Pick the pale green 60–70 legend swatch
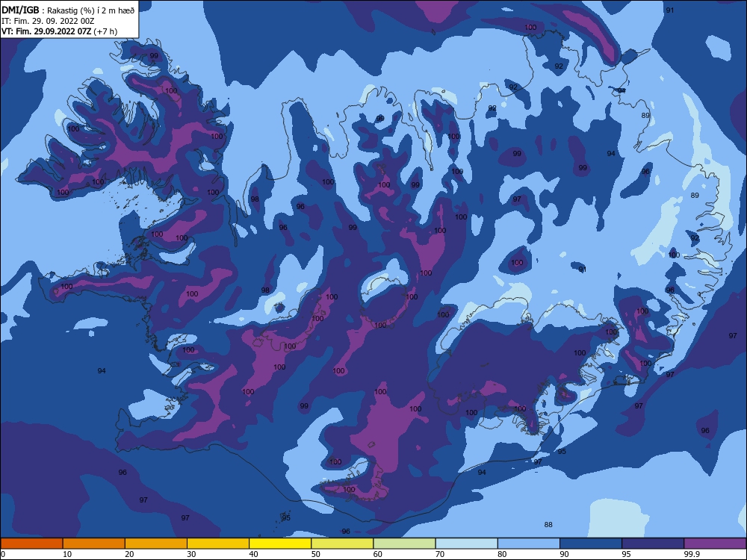Screen dimensions: 747x560 [404, 544]
